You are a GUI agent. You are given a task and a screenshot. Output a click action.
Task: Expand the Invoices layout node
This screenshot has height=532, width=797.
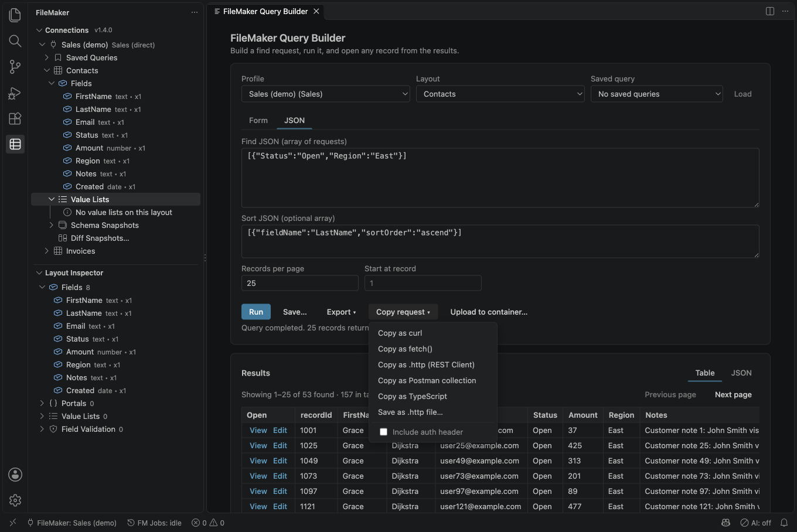coord(47,251)
